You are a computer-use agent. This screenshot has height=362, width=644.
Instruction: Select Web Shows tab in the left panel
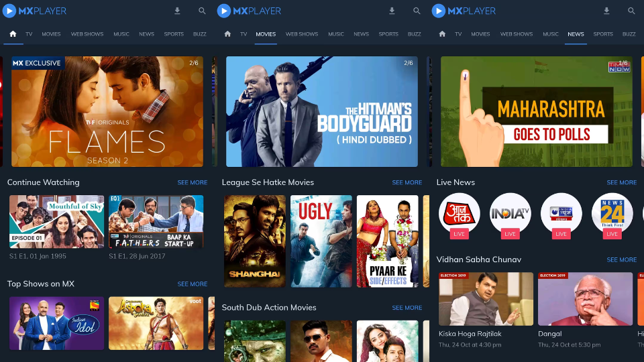(87, 34)
